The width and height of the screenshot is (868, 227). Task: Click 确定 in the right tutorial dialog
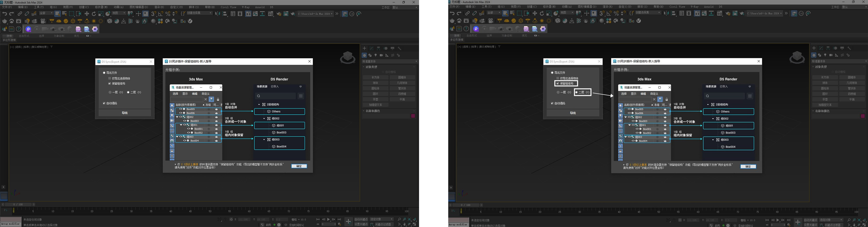748,167
